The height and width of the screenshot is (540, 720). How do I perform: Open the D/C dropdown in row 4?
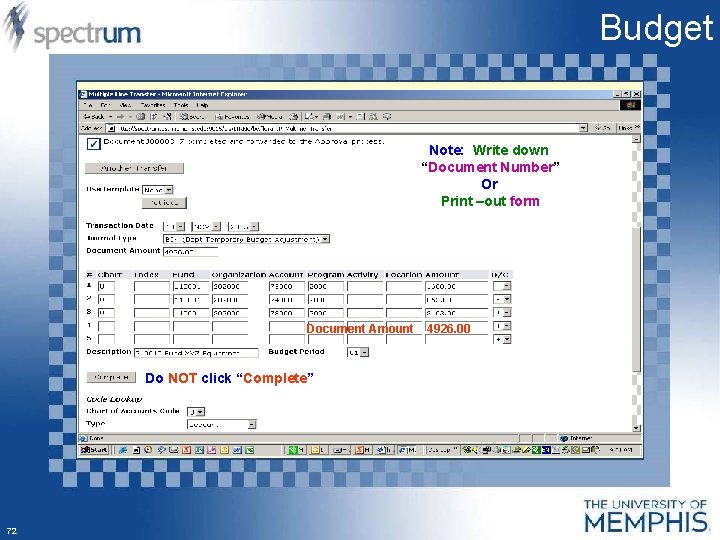502,326
